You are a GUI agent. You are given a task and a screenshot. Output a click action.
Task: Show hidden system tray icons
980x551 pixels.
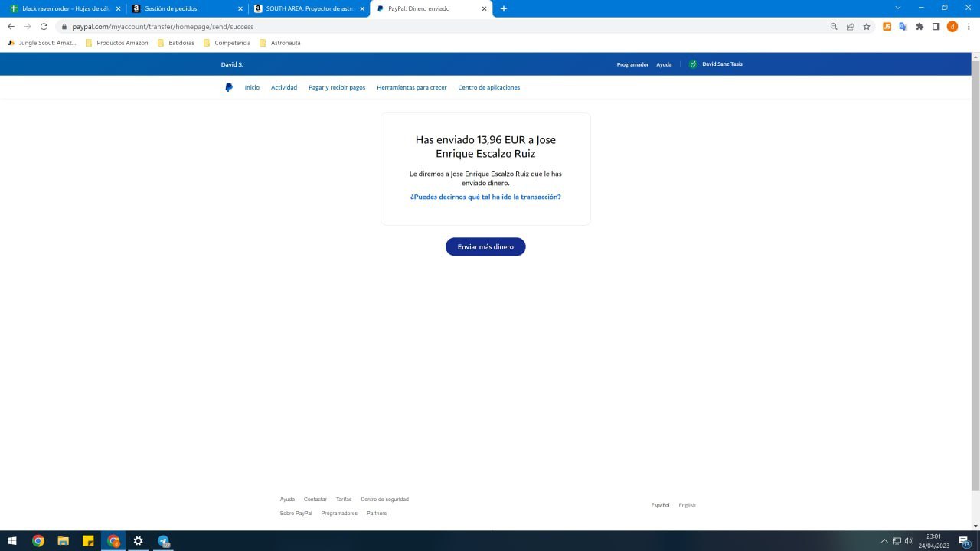884,541
